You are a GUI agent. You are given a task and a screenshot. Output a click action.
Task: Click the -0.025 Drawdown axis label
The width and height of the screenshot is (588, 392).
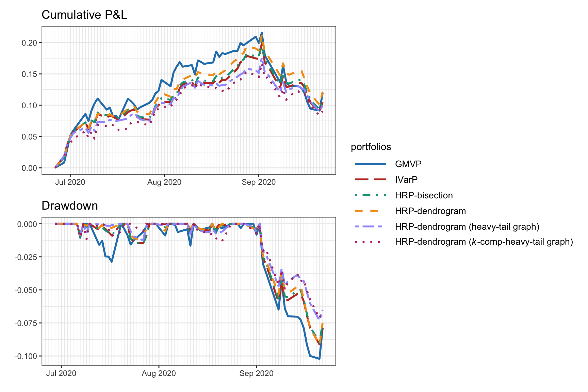coord(26,257)
